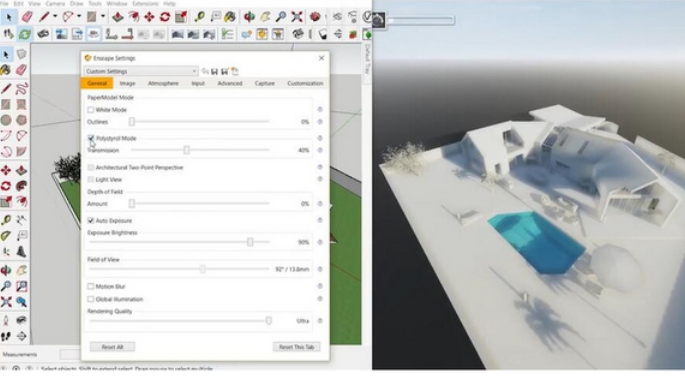Select the Paint Bucket tool
This screenshot has width=685, height=376.
(230, 17)
